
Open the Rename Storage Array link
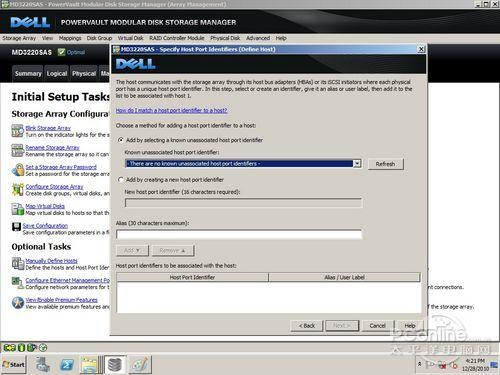[x=52, y=147]
